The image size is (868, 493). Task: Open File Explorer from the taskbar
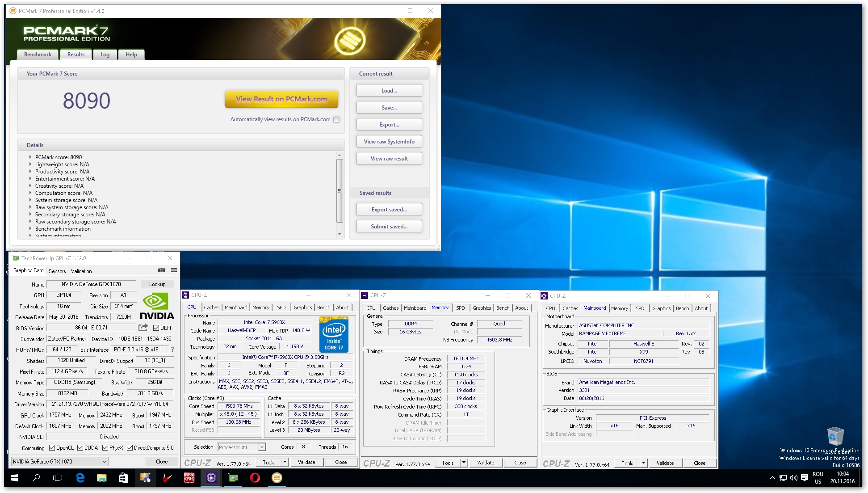click(x=102, y=478)
